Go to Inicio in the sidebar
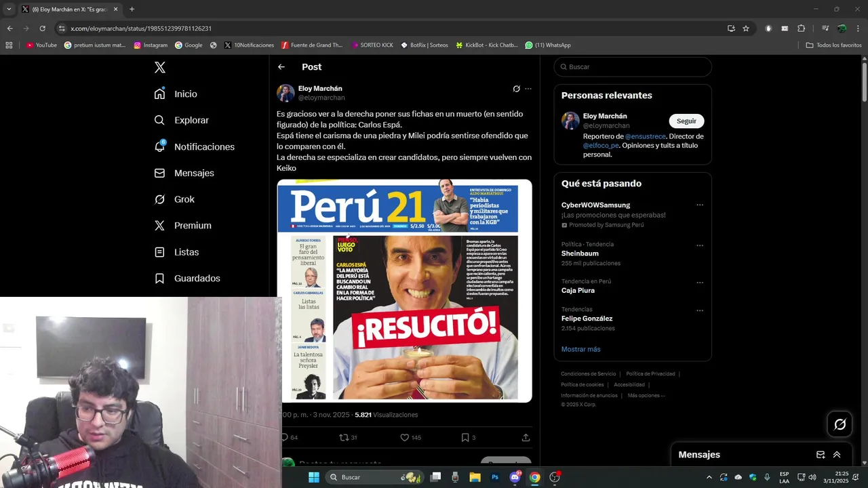This screenshot has height=488, width=868. pyautogui.click(x=176, y=94)
